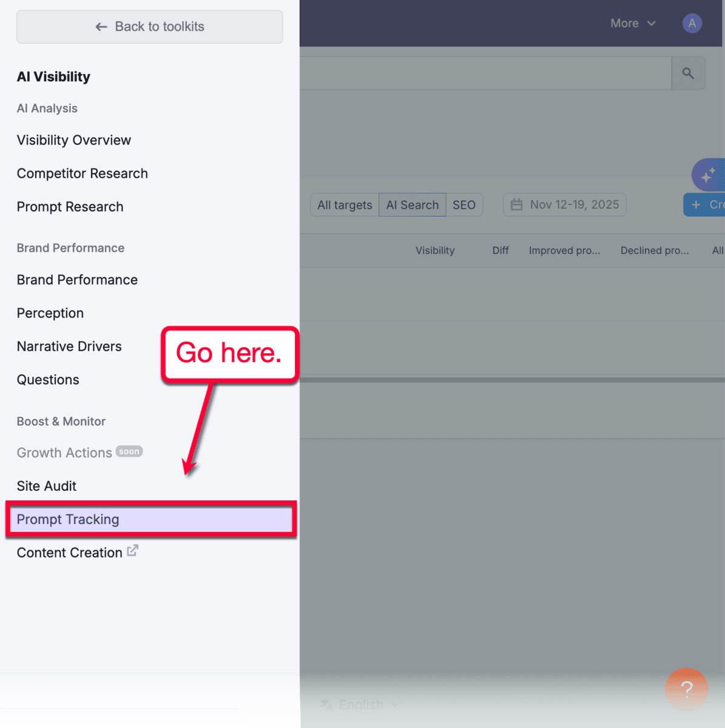Click the orange help question mark bubble
Image resolution: width=725 pixels, height=728 pixels.
(686, 689)
